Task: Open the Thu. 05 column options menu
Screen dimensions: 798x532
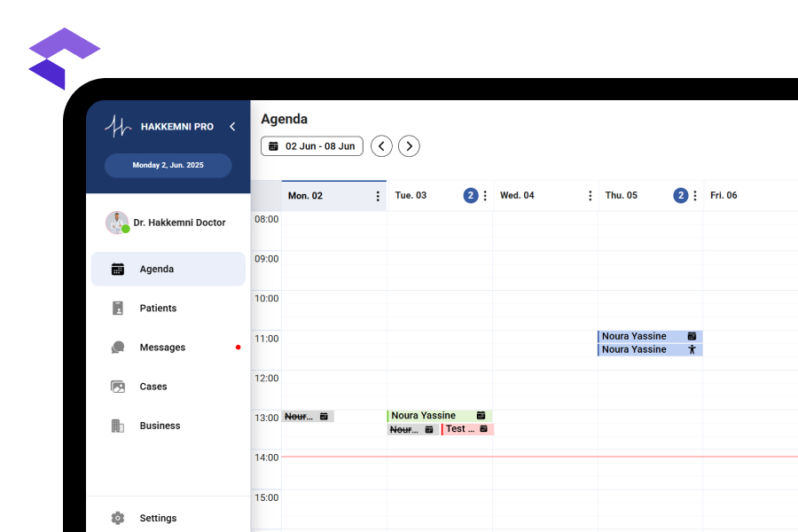Action: click(695, 195)
